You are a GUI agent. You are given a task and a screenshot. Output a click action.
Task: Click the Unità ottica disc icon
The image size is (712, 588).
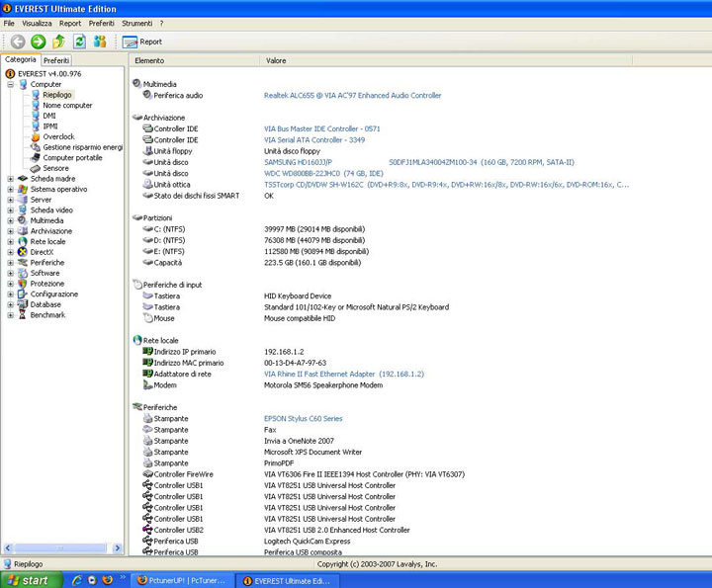tap(147, 184)
